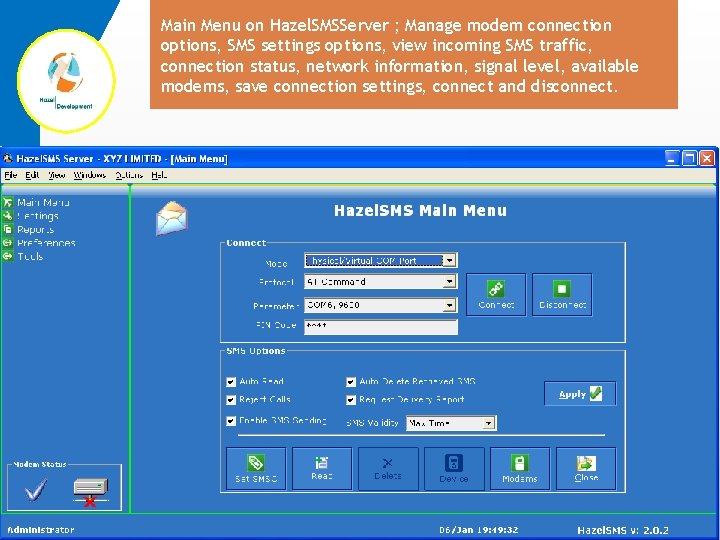
Task: Click the Read messages button
Action: 322,469
